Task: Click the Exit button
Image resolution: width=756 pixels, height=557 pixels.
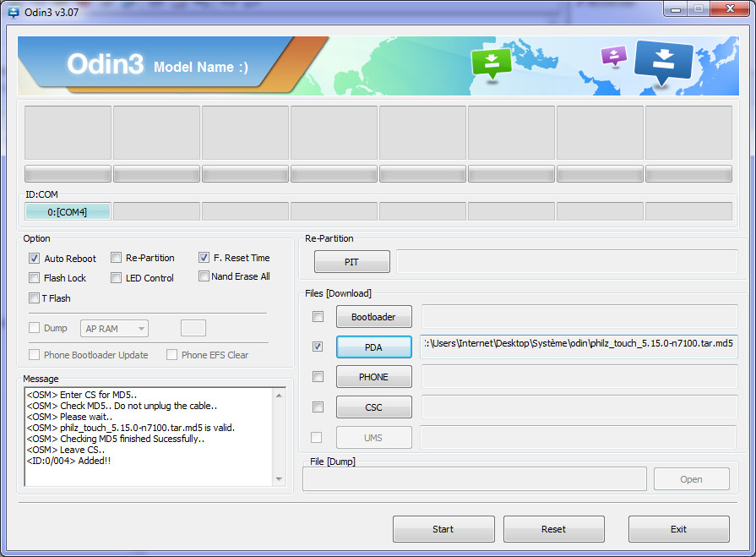Action: 679,529
